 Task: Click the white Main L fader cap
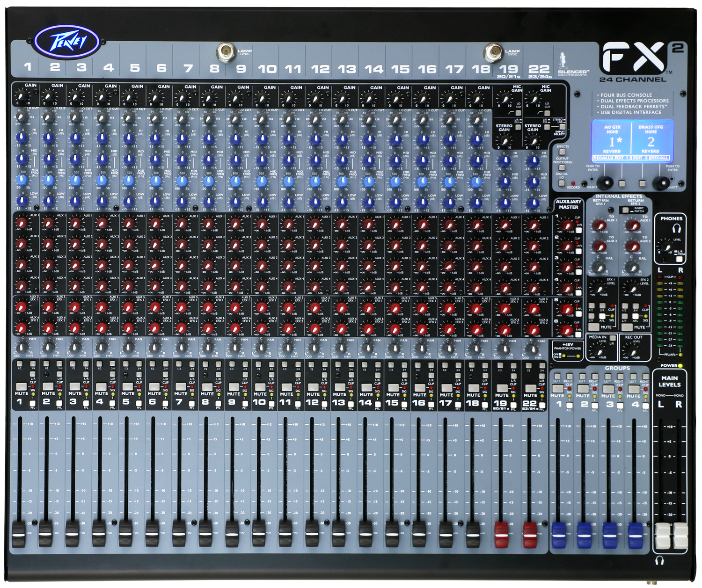663,536
